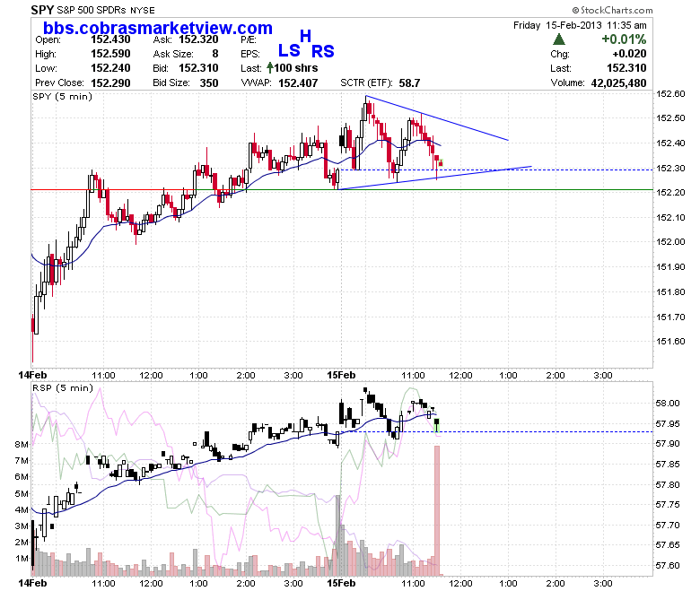Click the 152.20 price axis label
700x591 pixels.
670,192
